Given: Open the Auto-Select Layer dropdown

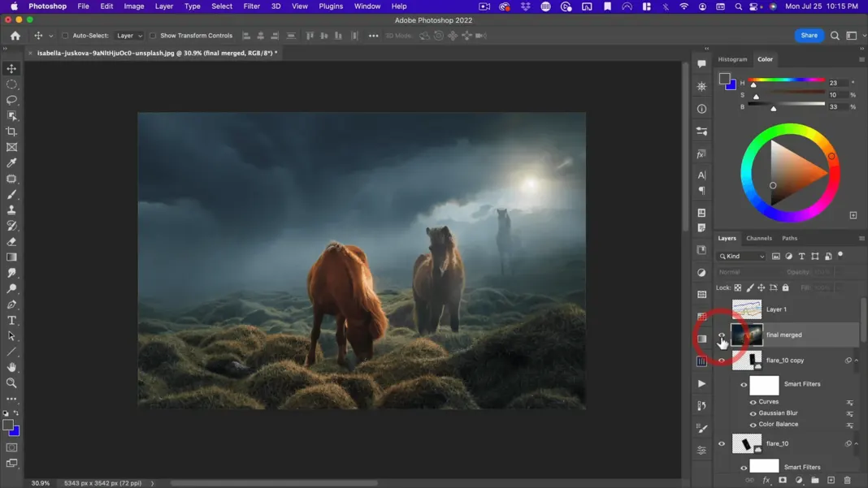Looking at the screenshot, I should coord(129,36).
